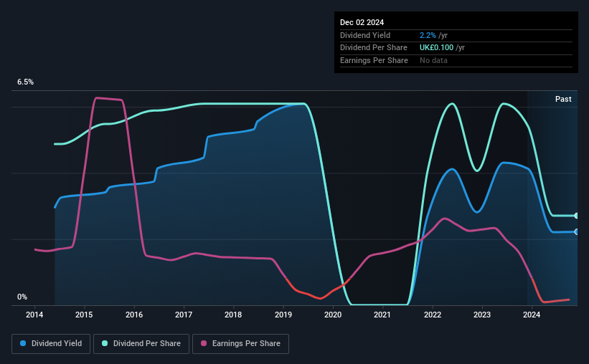Click the 2024 x-axis label
The height and width of the screenshot is (364, 589).
tap(532, 315)
